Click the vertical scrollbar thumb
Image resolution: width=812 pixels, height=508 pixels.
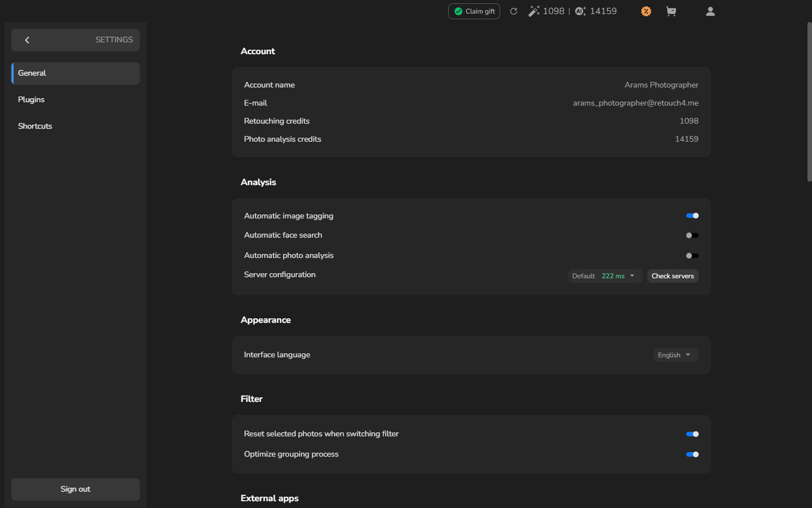[x=809, y=102]
